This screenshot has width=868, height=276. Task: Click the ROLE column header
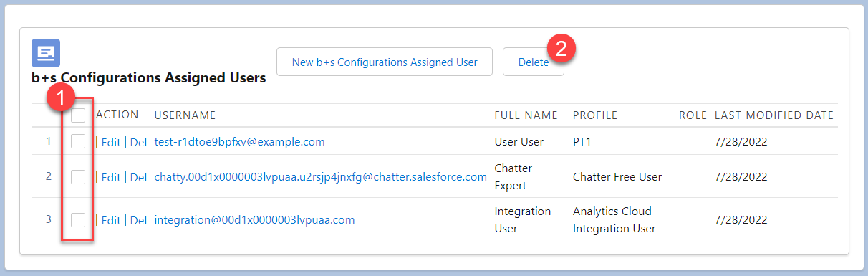point(693,115)
